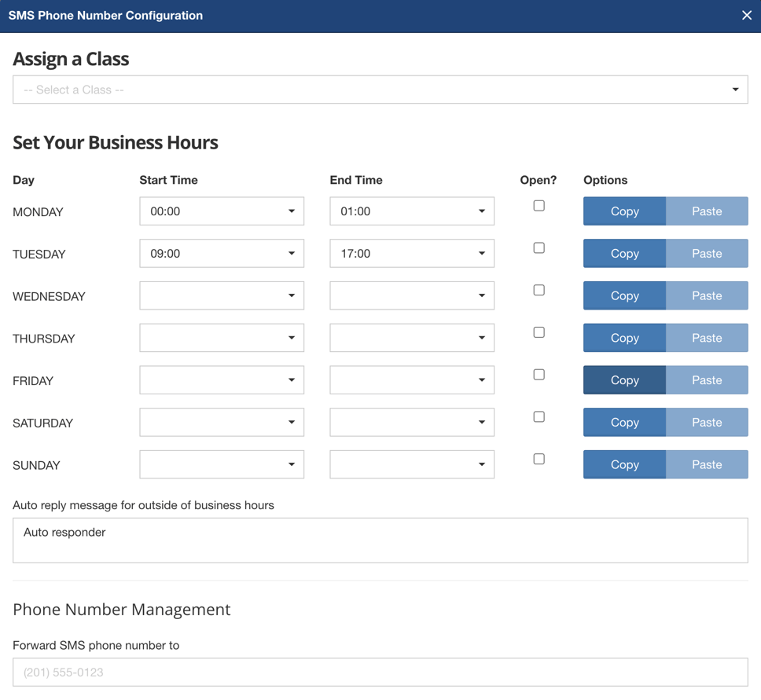
Task: Mark Saturday as open
Action: pos(539,417)
